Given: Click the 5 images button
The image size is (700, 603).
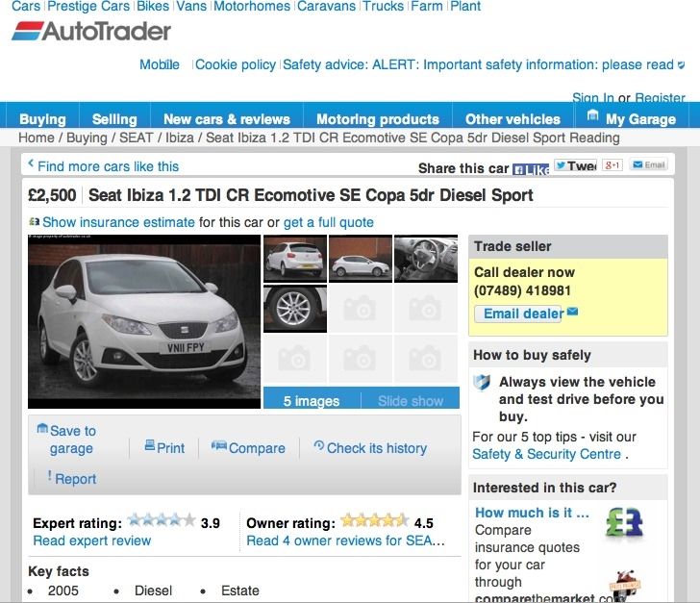Looking at the screenshot, I should [x=312, y=401].
